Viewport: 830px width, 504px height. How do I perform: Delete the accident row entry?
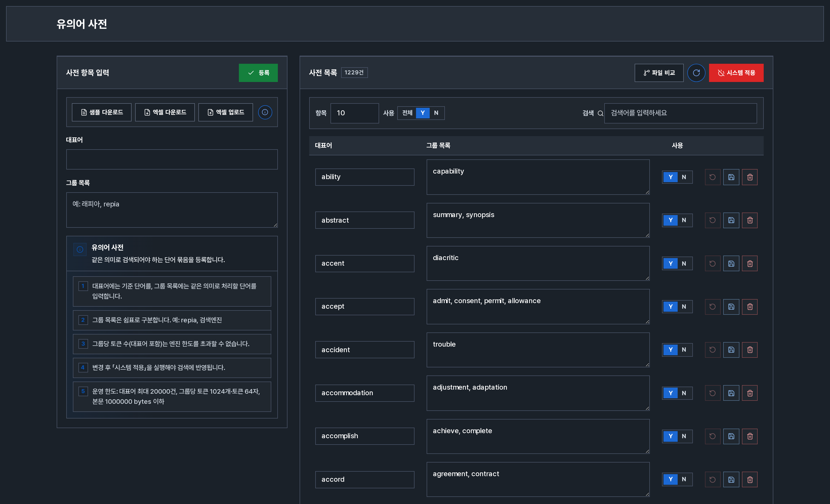click(x=750, y=350)
